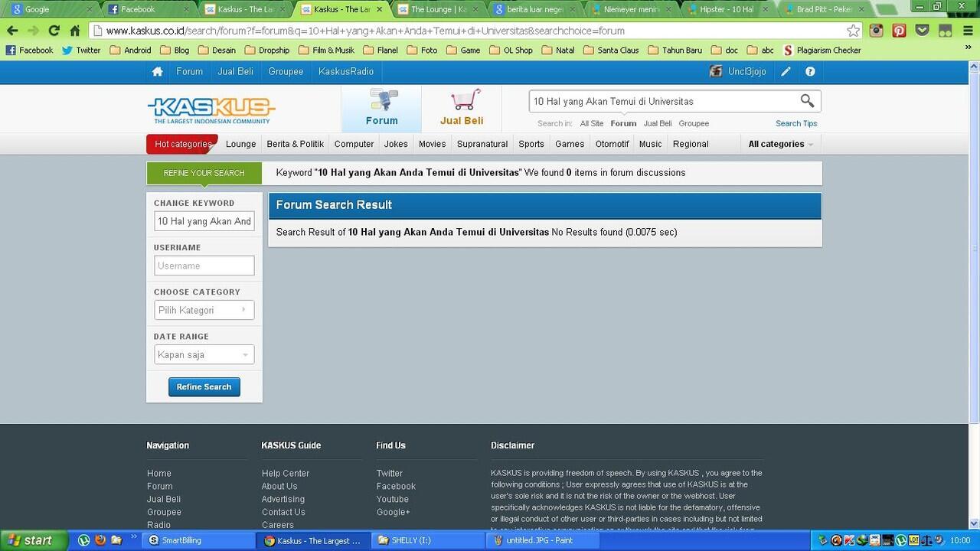The height and width of the screenshot is (551, 980).
Task: Expand the All categories dropdown
Action: tap(780, 144)
